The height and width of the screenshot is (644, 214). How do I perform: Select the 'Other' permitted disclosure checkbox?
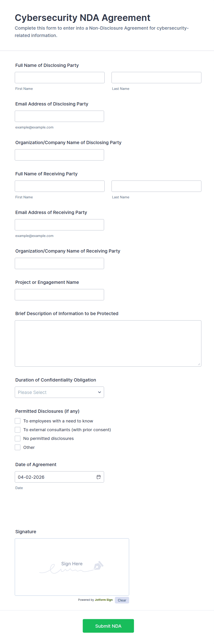coord(17,447)
